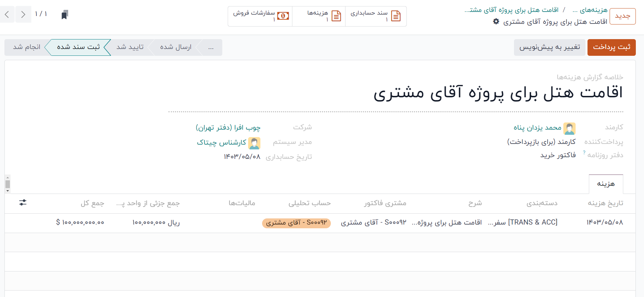Select the انجام شد status stage

(27, 47)
